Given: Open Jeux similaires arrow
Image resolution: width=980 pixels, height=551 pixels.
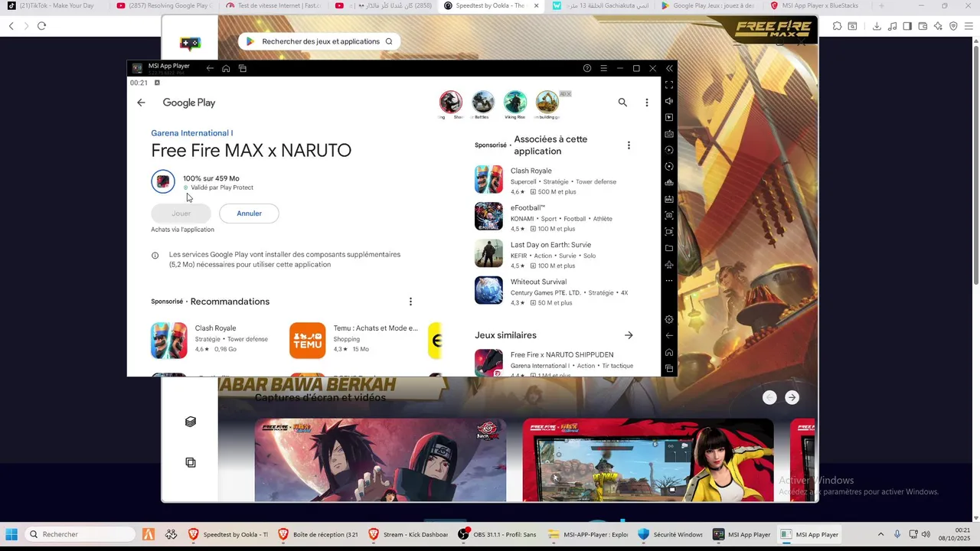Looking at the screenshot, I should (629, 335).
